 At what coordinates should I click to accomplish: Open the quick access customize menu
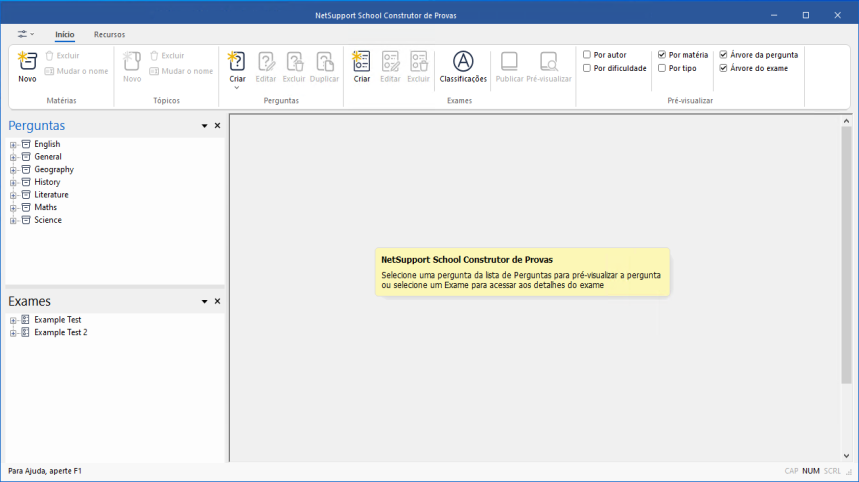[25, 34]
